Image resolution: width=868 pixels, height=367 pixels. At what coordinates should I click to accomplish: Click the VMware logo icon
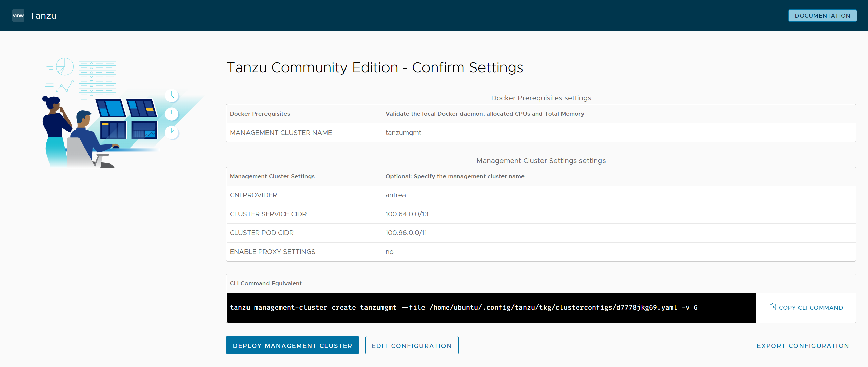(18, 16)
